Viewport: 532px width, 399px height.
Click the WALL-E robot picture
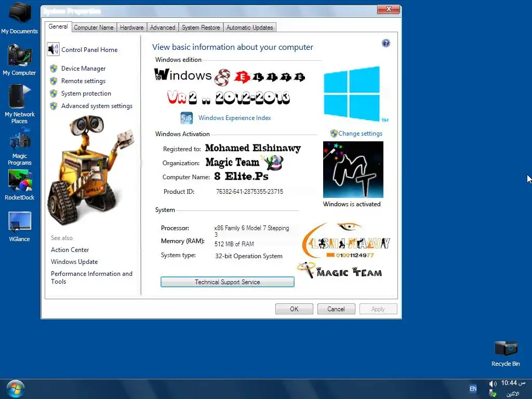[x=90, y=170]
